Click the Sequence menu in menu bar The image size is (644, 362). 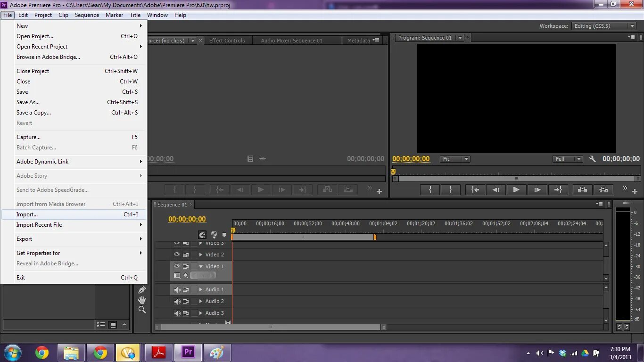click(87, 15)
